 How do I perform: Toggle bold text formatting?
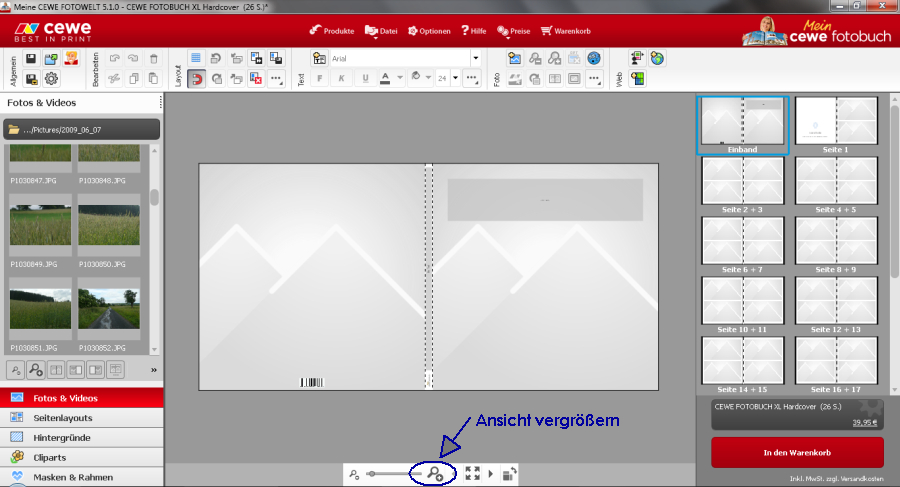tap(320, 78)
